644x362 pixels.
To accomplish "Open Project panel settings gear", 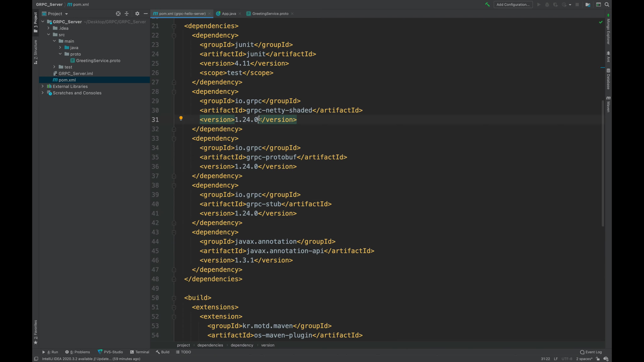I will pyautogui.click(x=137, y=14).
